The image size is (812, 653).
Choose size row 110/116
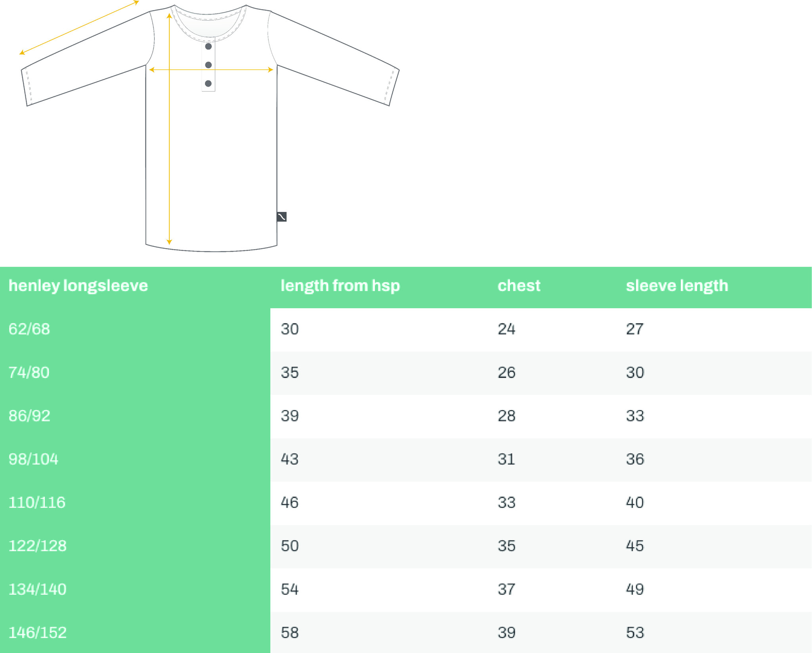(406, 503)
